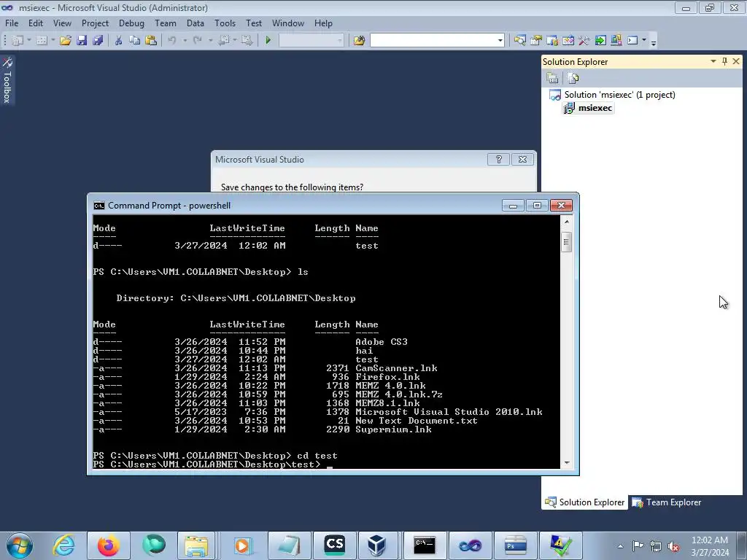Click the taskbar clock showing 12:02 AM
This screenshot has height=560, width=747.
[709, 545]
